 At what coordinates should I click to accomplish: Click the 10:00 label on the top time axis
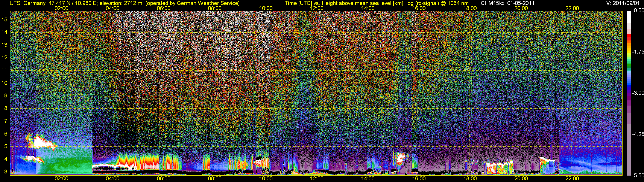[x=266, y=8]
